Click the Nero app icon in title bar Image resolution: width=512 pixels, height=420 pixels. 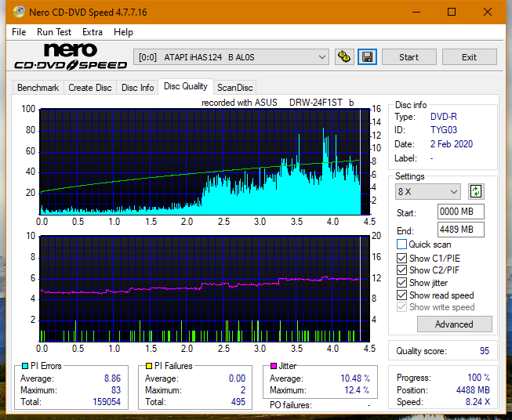[x=18, y=12]
